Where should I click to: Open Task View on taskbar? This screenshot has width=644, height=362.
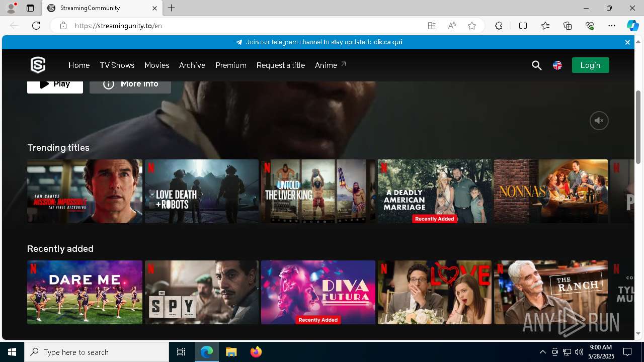point(181,352)
